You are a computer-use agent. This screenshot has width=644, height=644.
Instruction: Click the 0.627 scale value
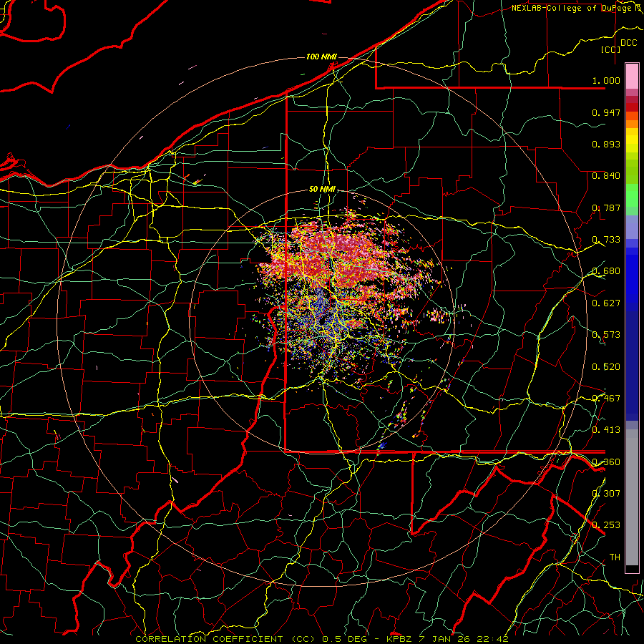(x=606, y=303)
